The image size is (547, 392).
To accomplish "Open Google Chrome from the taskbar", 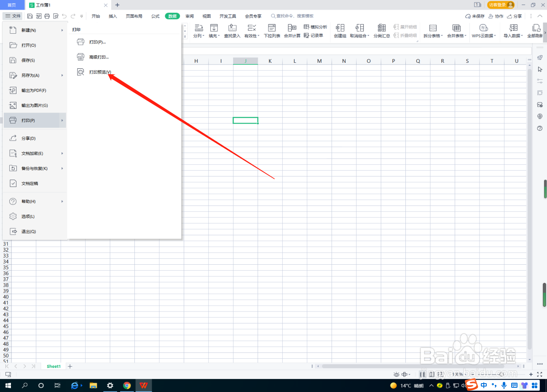I will click(x=127, y=385).
